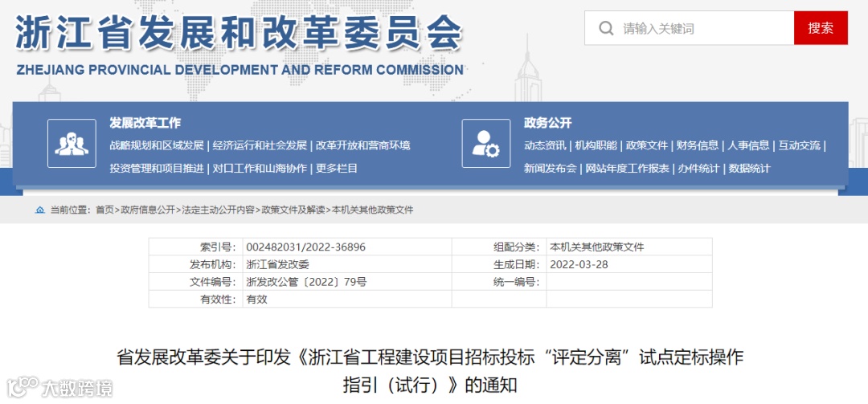Click the 文件编号 label cell
The image size is (868, 404).
click(x=196, y=282)
